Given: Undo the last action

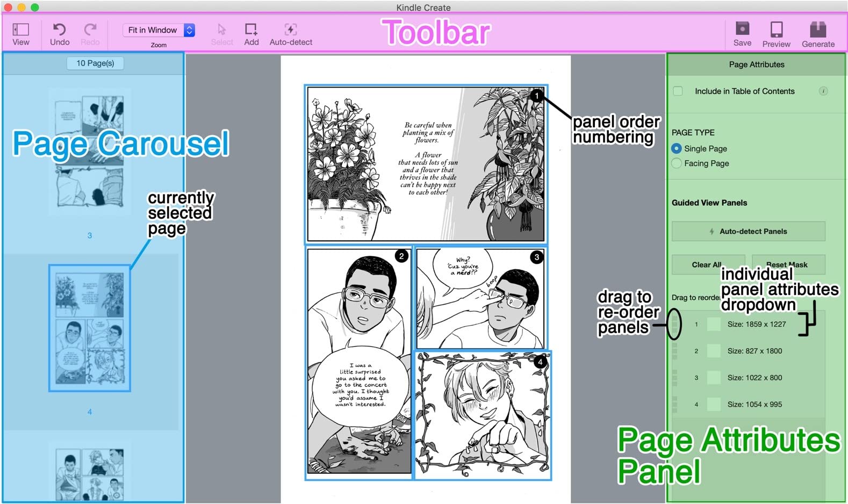Looking at the screenshot, I should coord(60,29).
